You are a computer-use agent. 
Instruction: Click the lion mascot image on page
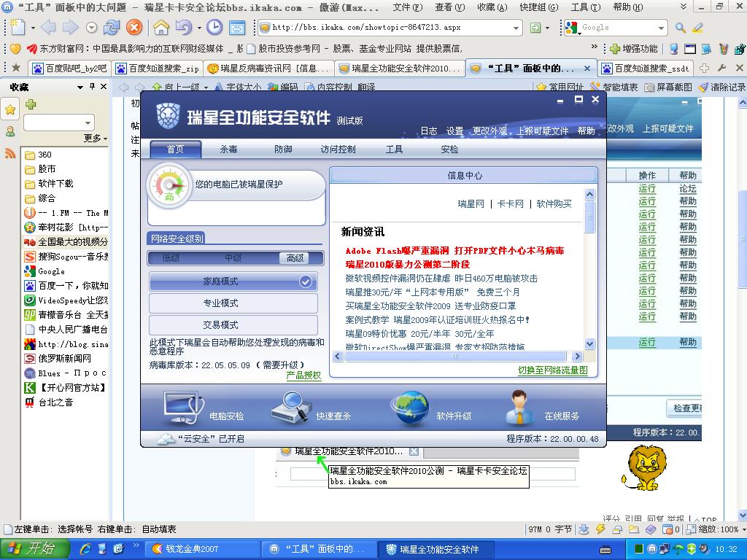[644, 468]
